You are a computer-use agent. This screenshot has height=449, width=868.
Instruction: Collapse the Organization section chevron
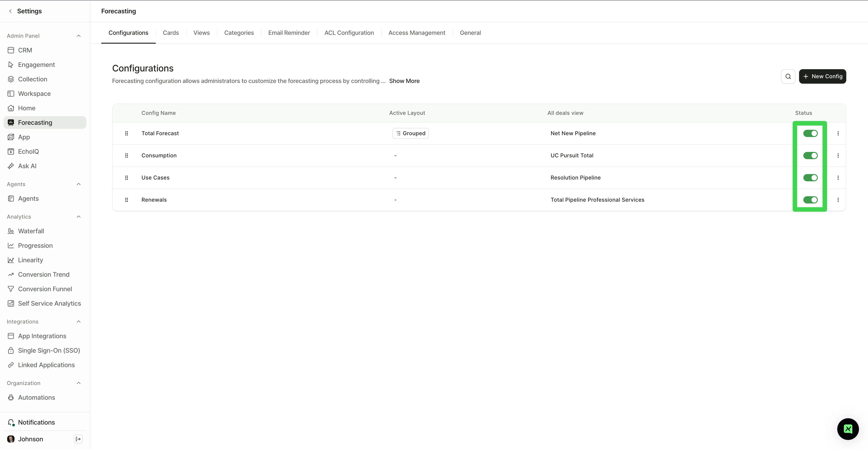[x=78, y=383]
